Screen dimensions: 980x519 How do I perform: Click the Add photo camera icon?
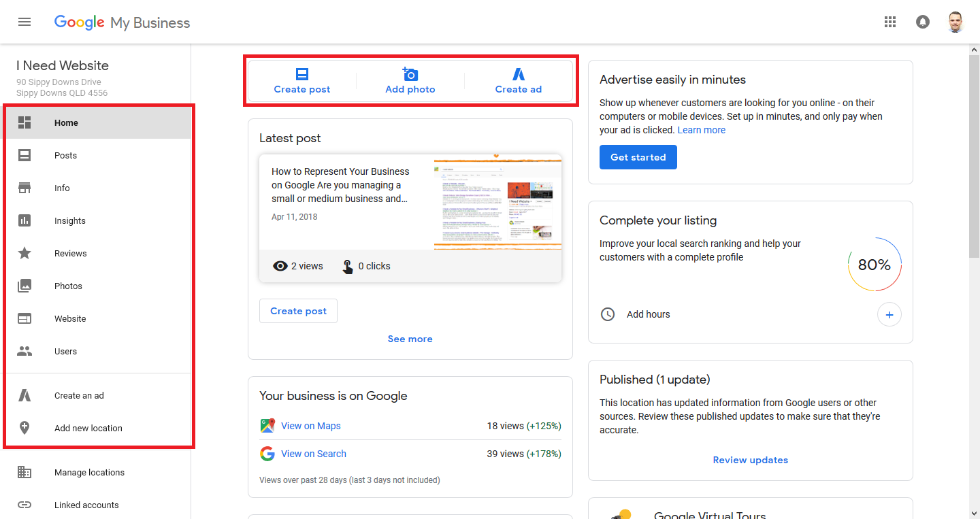pos(410,74)
